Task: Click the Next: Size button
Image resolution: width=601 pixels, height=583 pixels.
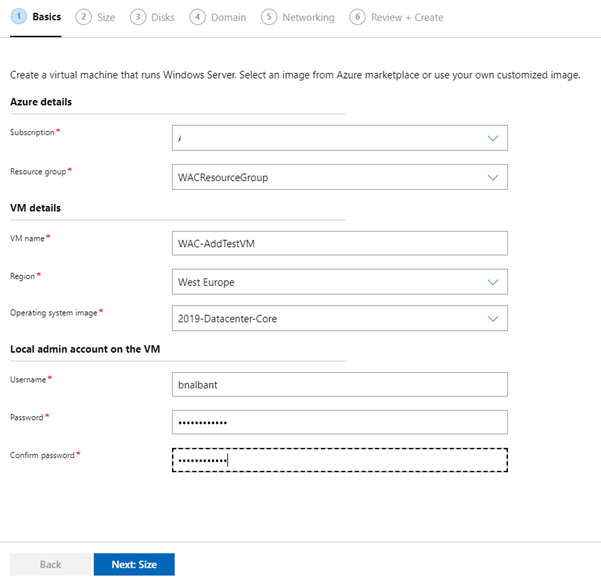Action: point(134,565)
